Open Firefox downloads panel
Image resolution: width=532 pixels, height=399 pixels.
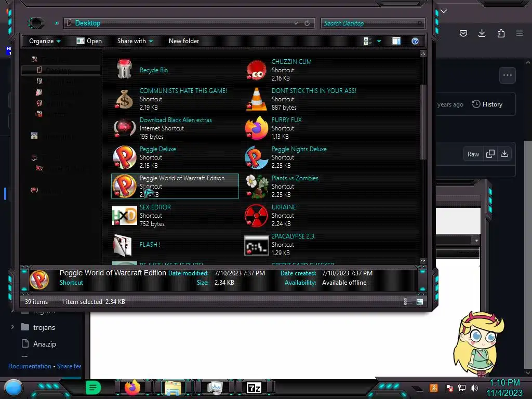(x=482, y=33)
